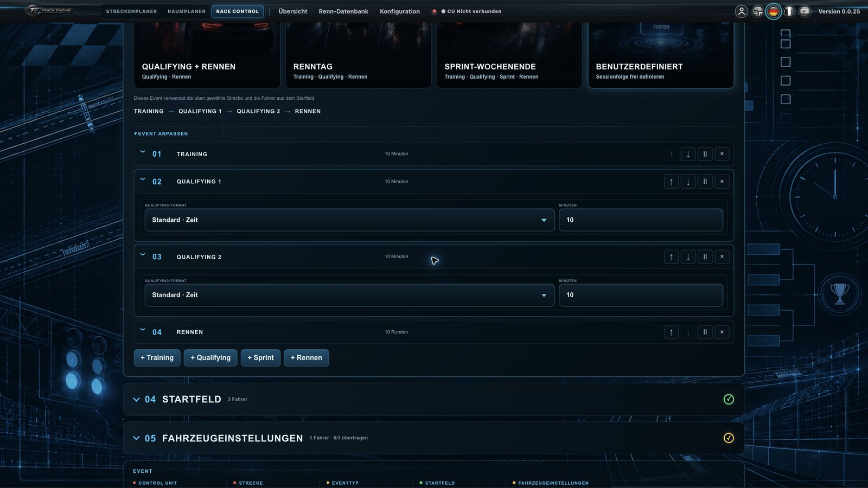
Task: Add a session with + Qualifying
Action: click(x=210, y=358)
